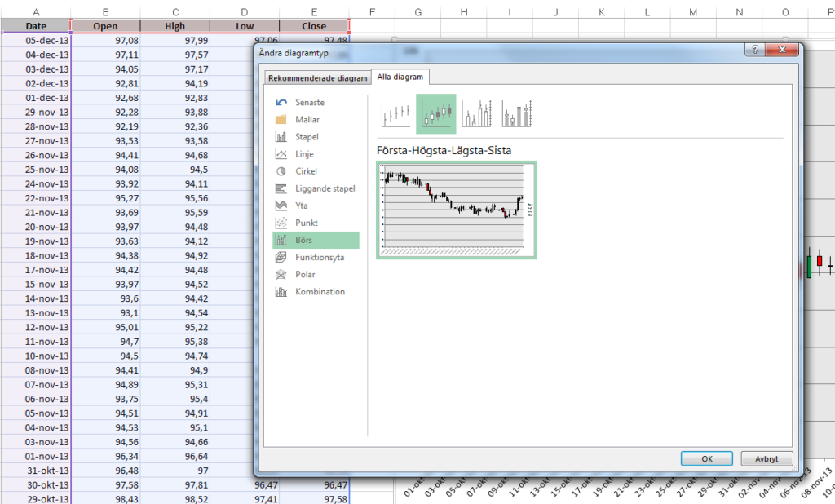
Task: Select the High-Low-Close stock subtype icon
Action: click(x=395, y=113)
